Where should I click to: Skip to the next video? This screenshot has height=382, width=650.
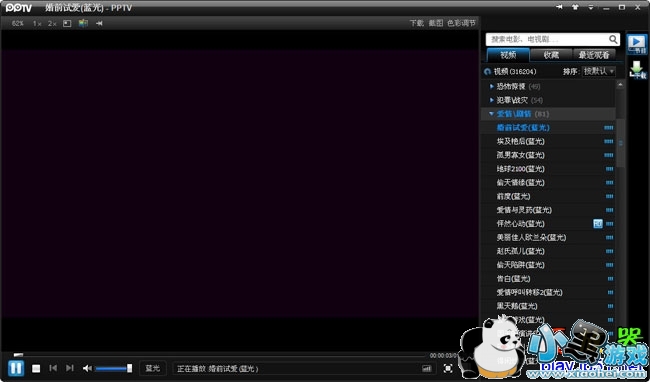click(70, 368)
